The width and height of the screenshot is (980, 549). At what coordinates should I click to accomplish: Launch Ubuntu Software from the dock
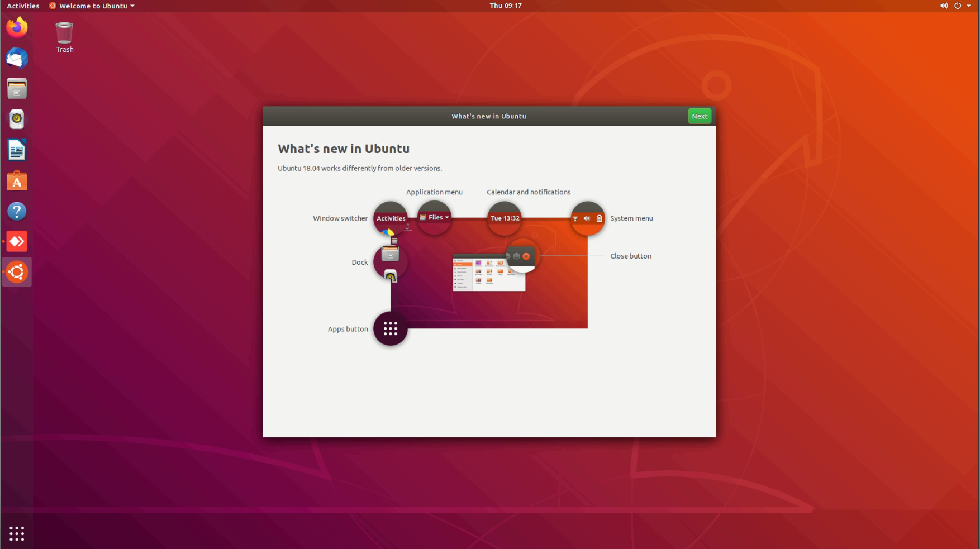(x=17, y=180)
